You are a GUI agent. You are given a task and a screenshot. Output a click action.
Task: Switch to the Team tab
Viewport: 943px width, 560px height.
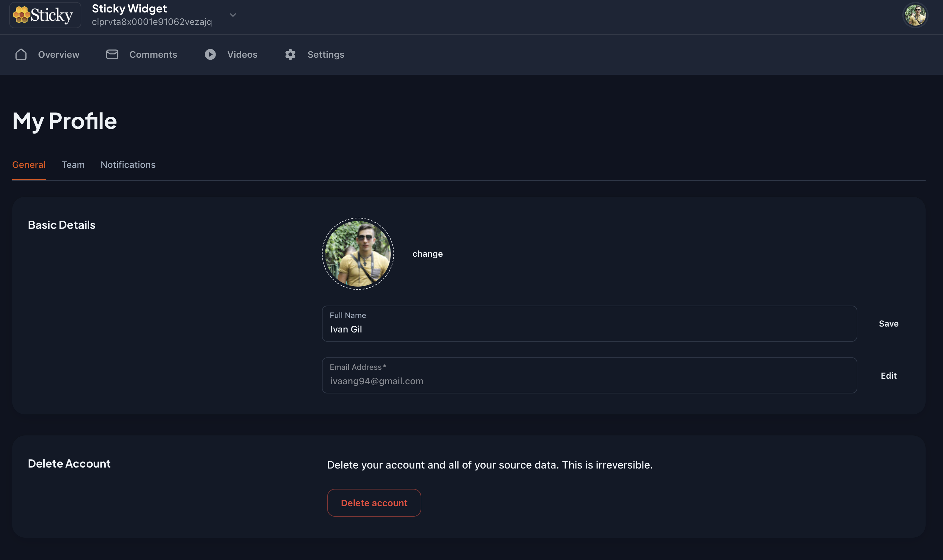[x=73, y=165]
